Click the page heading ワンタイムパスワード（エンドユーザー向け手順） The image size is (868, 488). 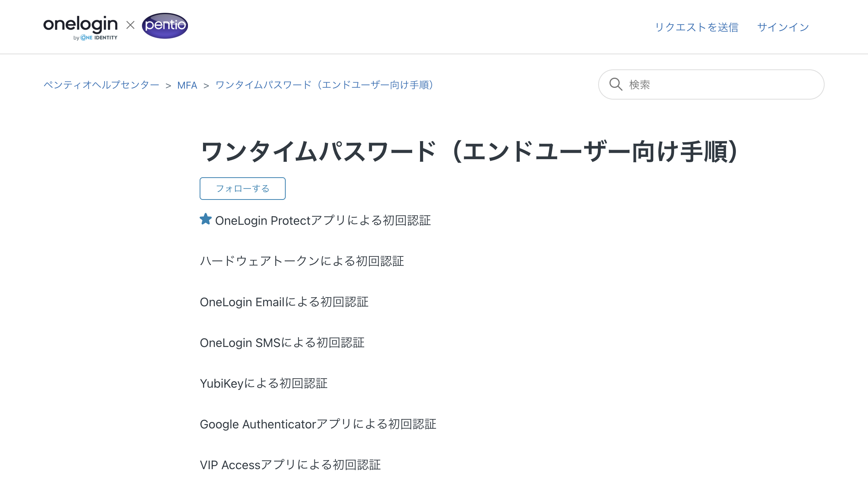click(x=469, y=152)
